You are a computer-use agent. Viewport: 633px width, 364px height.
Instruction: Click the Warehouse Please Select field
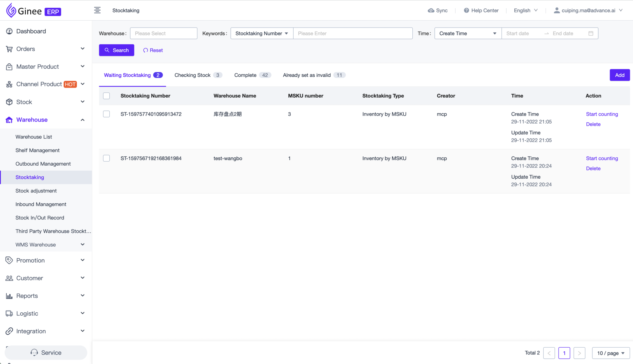(x=164, y=33)
